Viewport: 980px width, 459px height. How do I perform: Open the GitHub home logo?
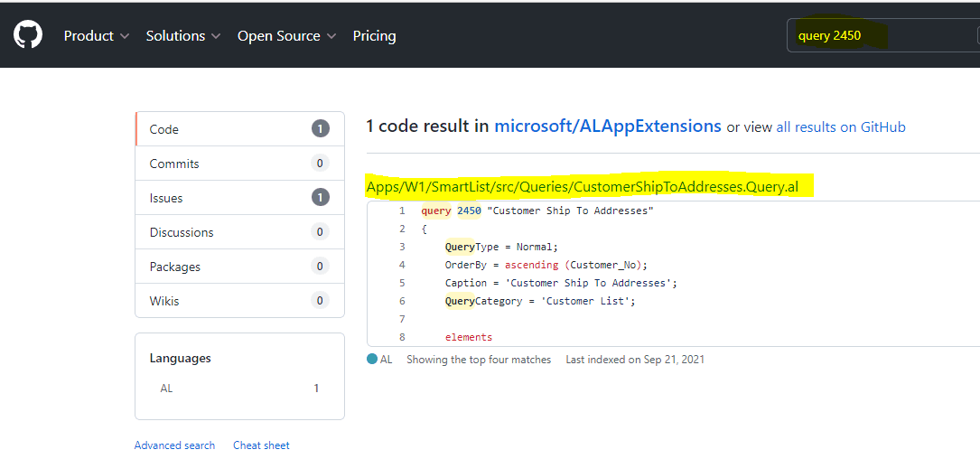(28, 33)
